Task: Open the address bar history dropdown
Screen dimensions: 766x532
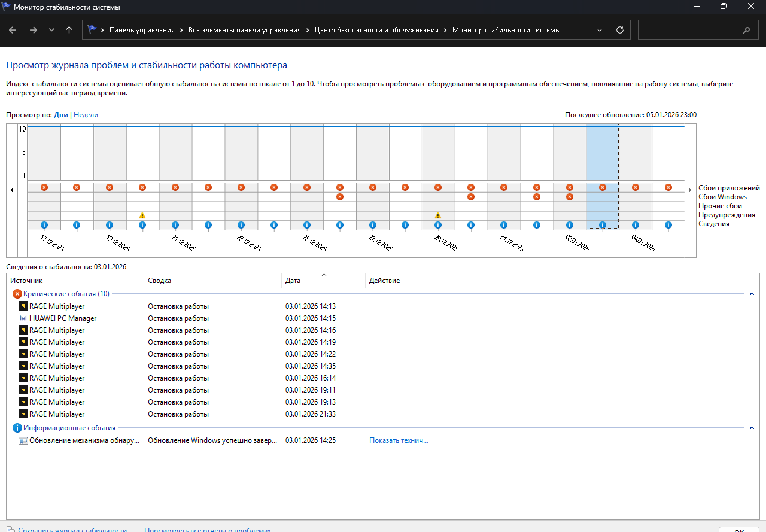Action: coord(600,30)
